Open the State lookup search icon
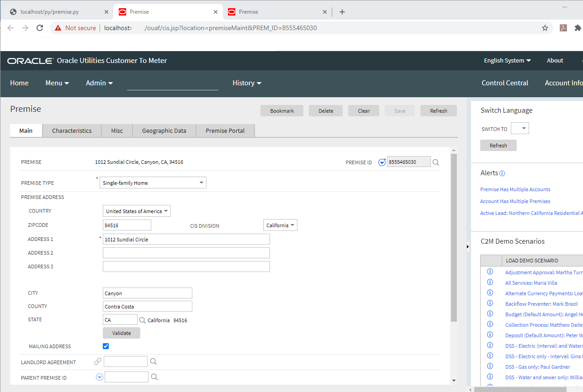 (142, 320)
